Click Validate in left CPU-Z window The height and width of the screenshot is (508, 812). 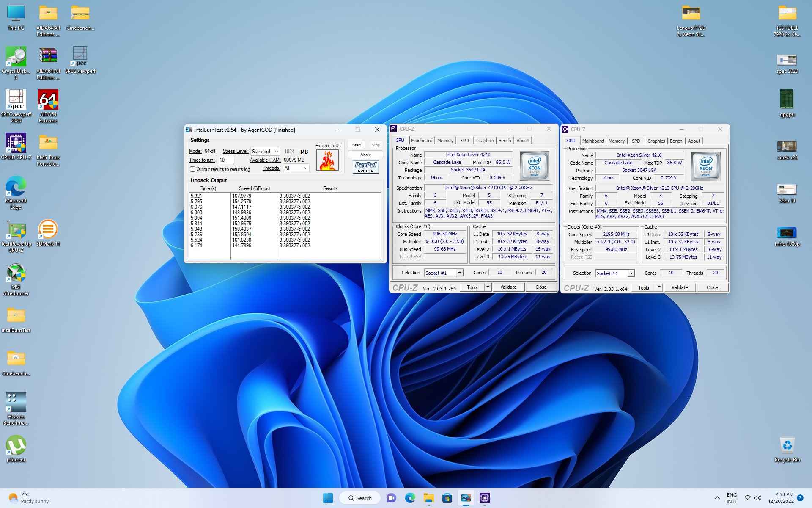[x=508, y=287]
